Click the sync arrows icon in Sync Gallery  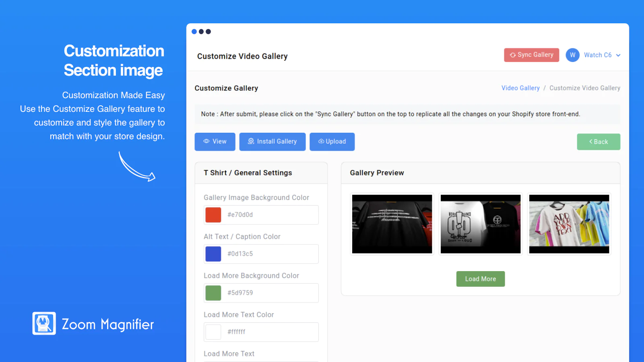coord(513,55)
